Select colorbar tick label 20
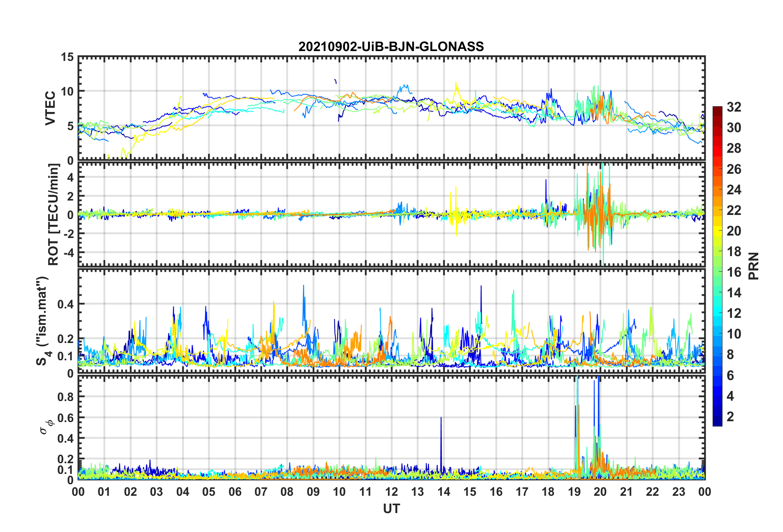The height and width of the screenshot is (532, 783). [x=734, y=231]
